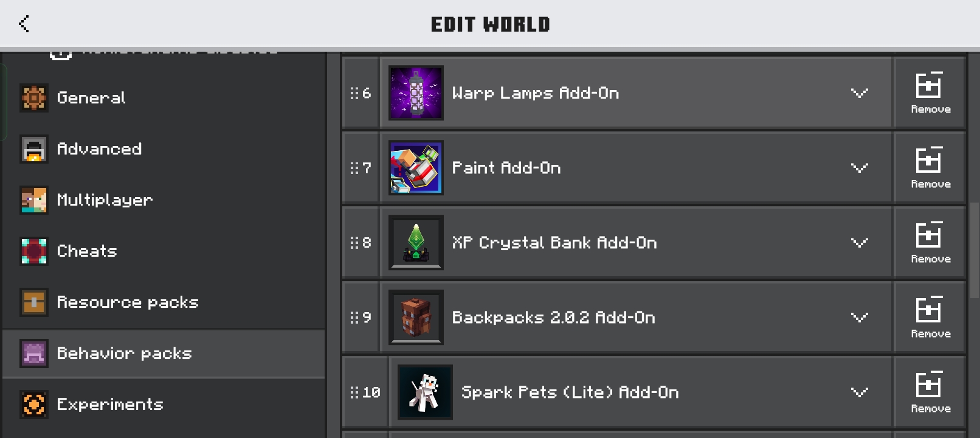This screenshot has width=980, height=438.
Task: Remove the Spark Pets (Lite) Add-On
Action: pyautogui.click(x=930, y=392)
